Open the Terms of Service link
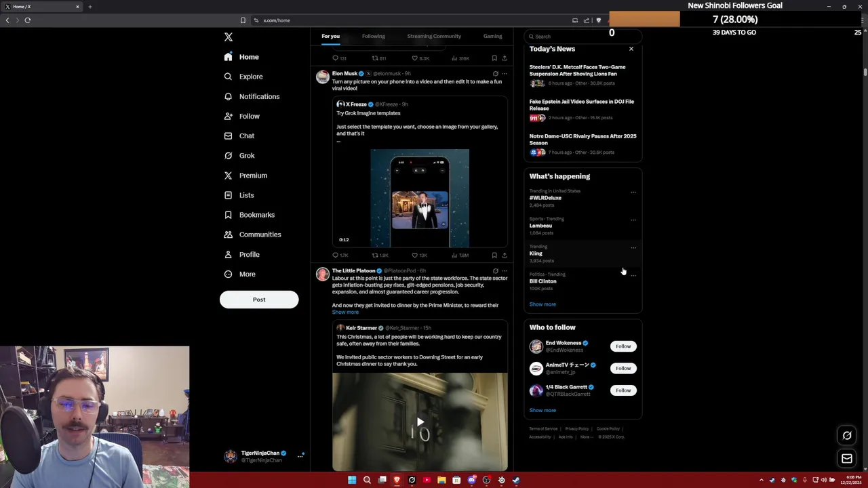 543,428
